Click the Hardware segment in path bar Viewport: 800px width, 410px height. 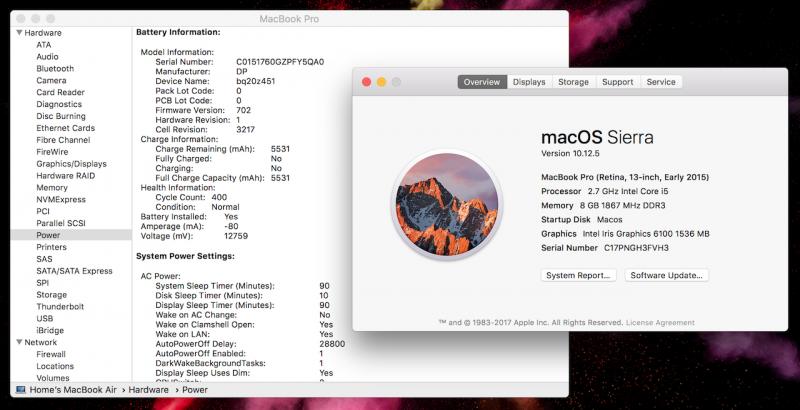[x=148, y=389]
